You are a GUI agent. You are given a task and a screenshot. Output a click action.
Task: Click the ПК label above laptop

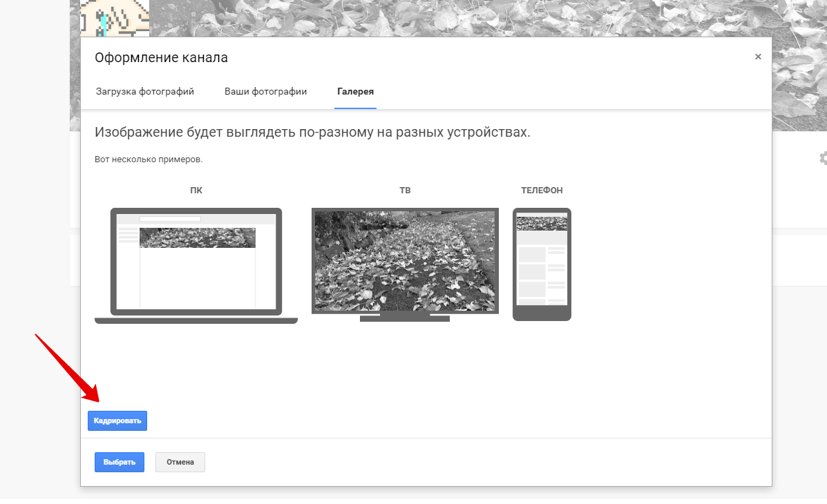tap(196, 191)
